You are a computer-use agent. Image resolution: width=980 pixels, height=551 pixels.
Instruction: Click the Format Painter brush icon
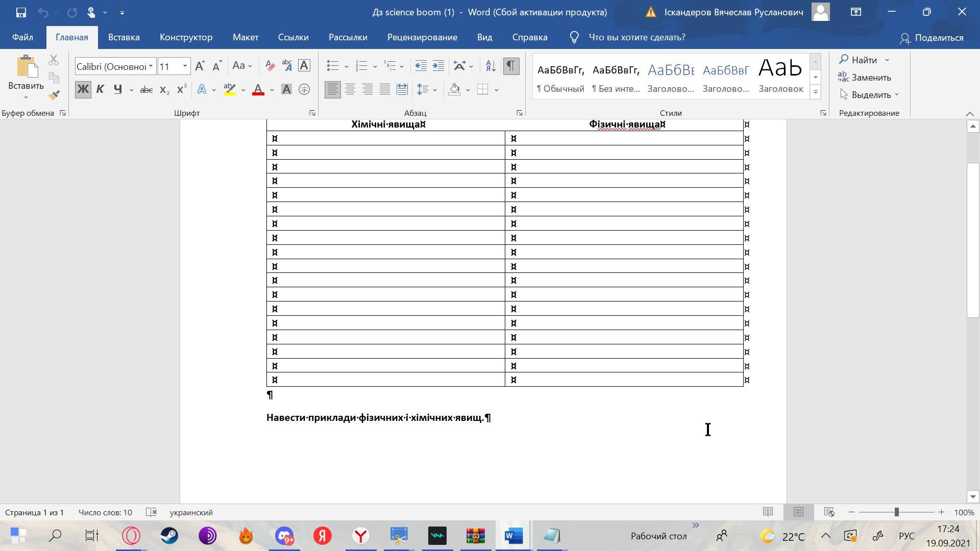click(x=54, y=95)
